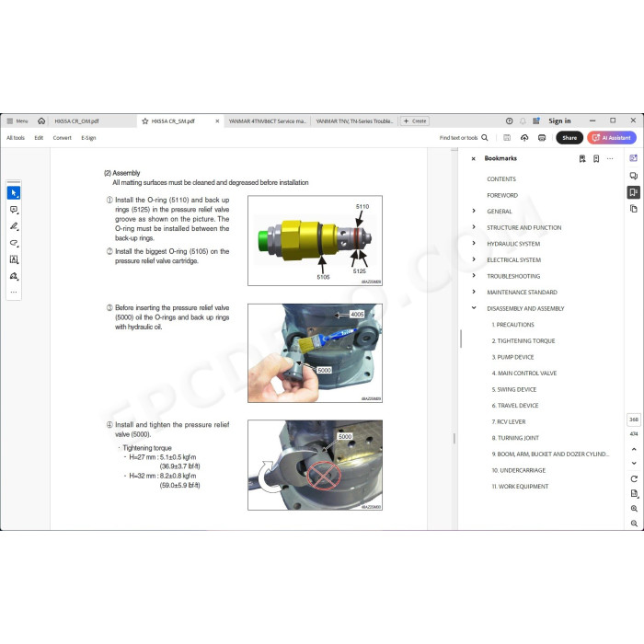Open more quick tools ellipsis

(14, 293)
